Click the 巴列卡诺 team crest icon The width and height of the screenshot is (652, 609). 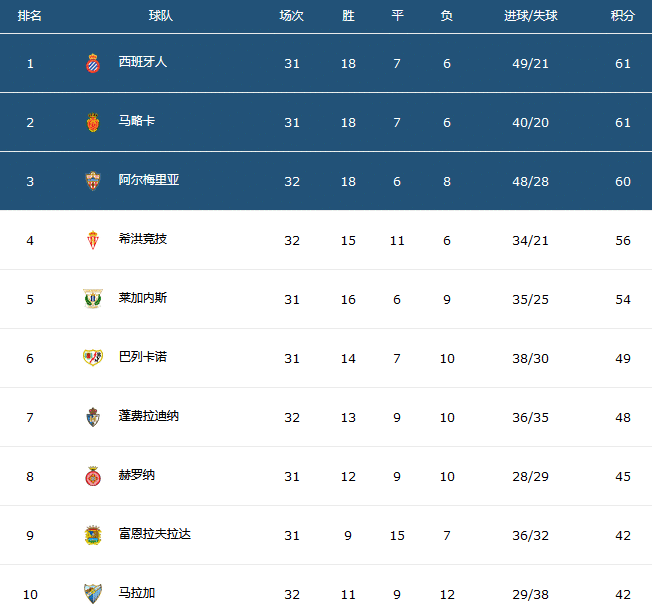[x=93, y=358]
